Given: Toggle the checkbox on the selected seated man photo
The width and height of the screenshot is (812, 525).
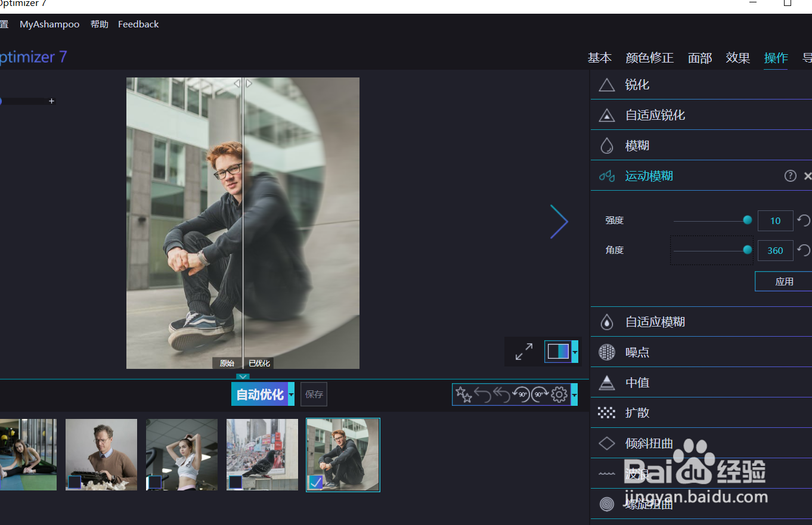Looking at the screenshot, I should pyautogui.click(x=316, y=483).
